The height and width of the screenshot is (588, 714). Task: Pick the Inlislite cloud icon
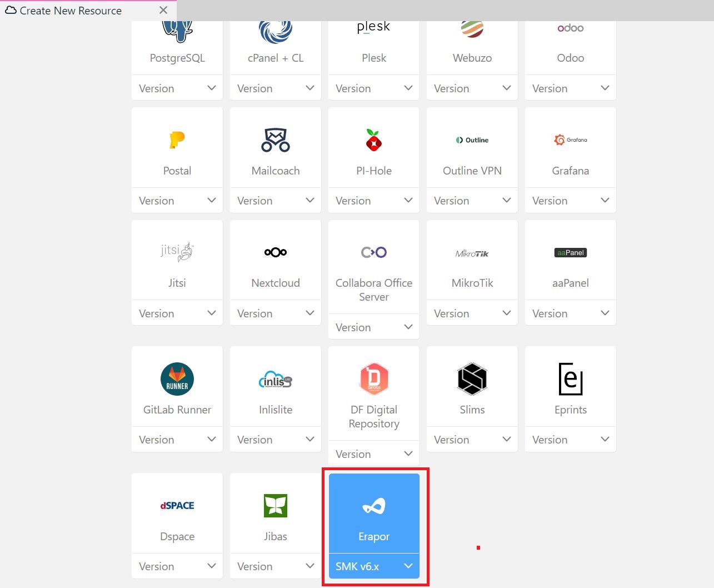[x=276, y=380]
